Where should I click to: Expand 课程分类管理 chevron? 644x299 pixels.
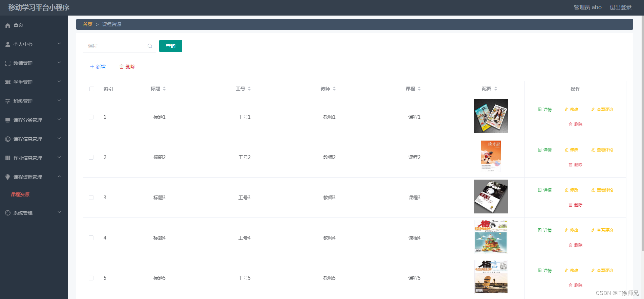pos(59,119)
